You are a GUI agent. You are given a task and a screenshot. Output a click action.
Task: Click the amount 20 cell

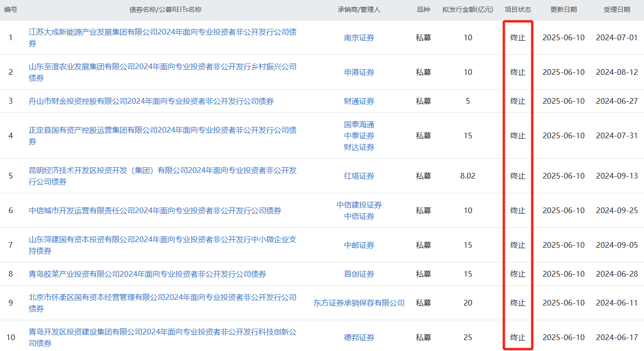tap(468, 303)
